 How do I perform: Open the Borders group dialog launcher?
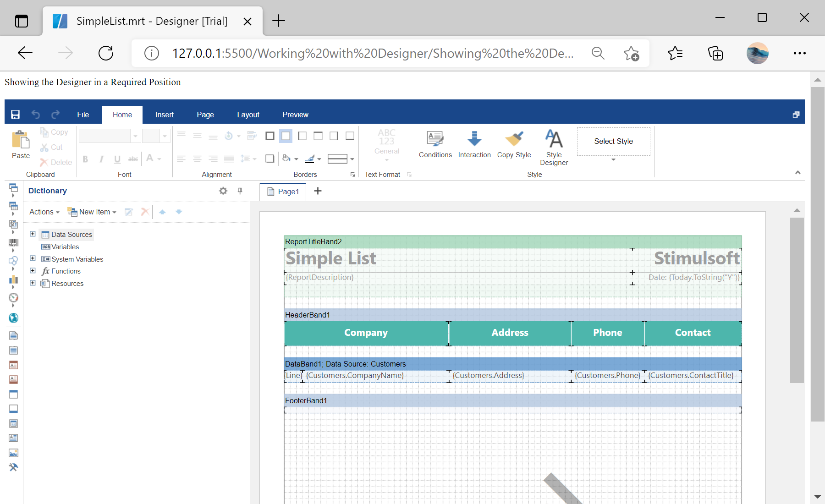click(x=352, y=175)
